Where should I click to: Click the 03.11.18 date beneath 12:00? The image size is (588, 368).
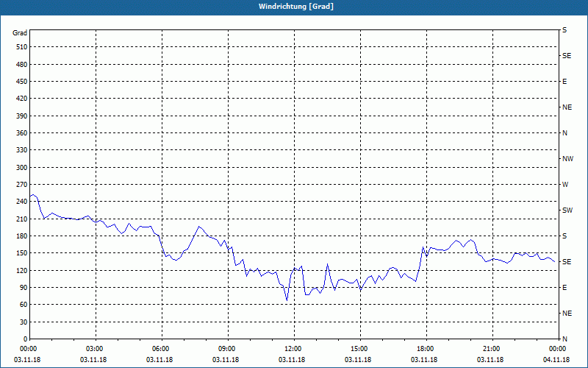(x=292, y=360)
